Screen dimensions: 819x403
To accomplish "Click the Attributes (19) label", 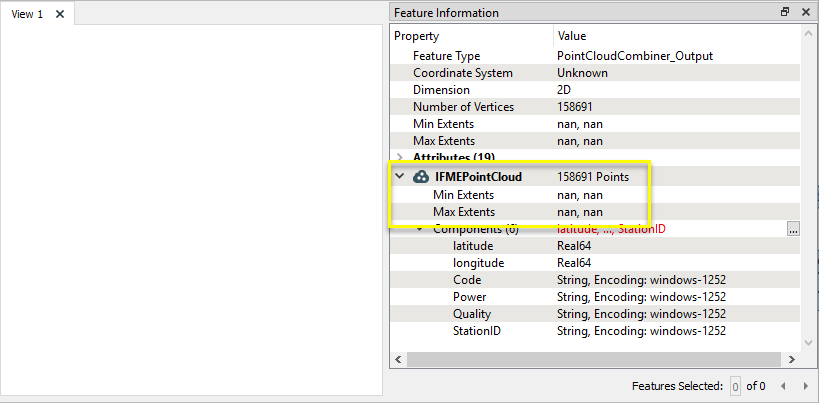I will [x=454, y=157].
